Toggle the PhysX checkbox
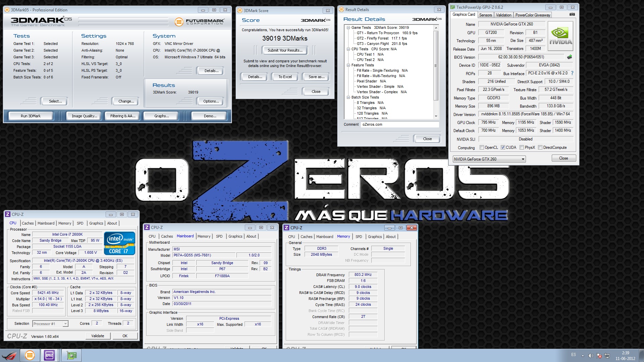The image size is (644, 362). click(x=522, y=147)
